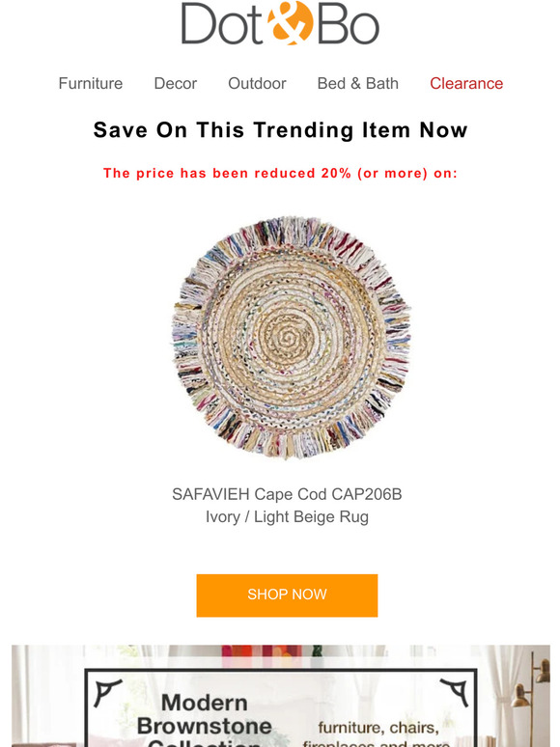Click the orange SHOP NOW button
This screenshot has width=560, height=747.
(287, 595)
